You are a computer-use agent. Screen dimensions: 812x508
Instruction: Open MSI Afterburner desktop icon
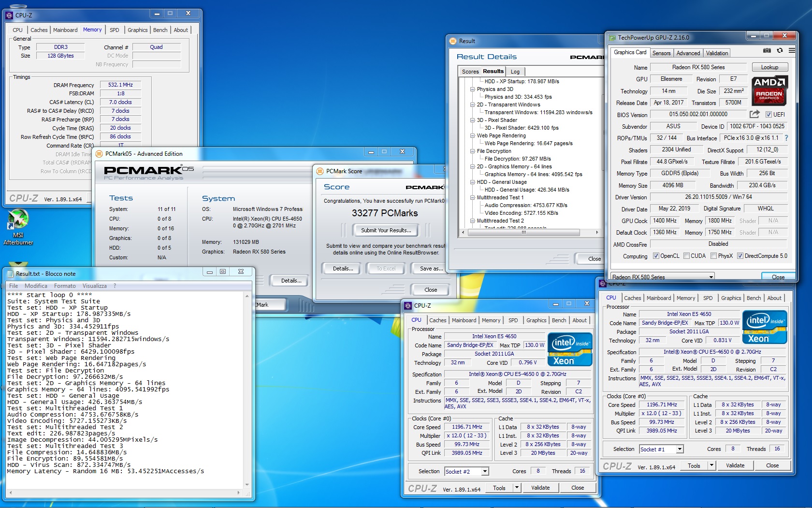[x=18, y=227]
